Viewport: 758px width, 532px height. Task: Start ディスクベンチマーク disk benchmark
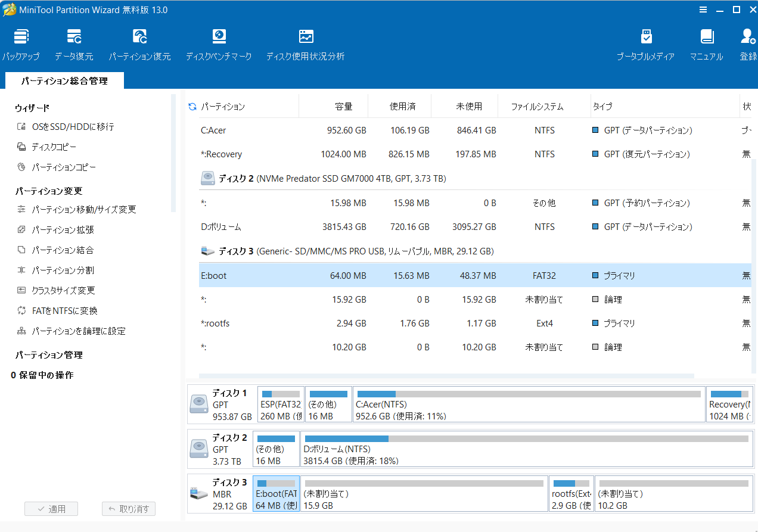(x=219, y=45)
